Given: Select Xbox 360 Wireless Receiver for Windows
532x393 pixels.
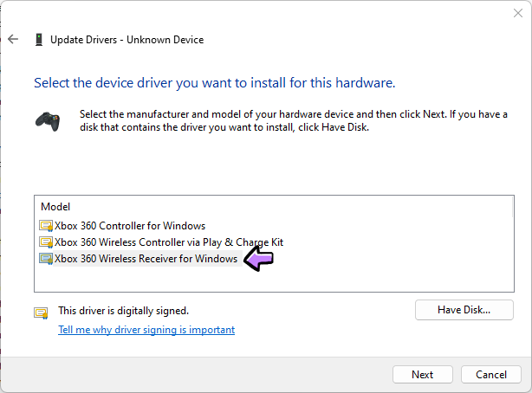Looking at the screenshot, I should point(146,259).
